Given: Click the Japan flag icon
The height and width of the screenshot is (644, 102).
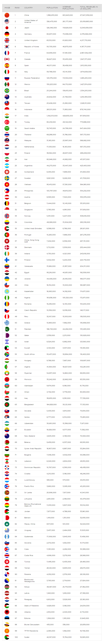Looking at the screenshot, I should 7,28.
